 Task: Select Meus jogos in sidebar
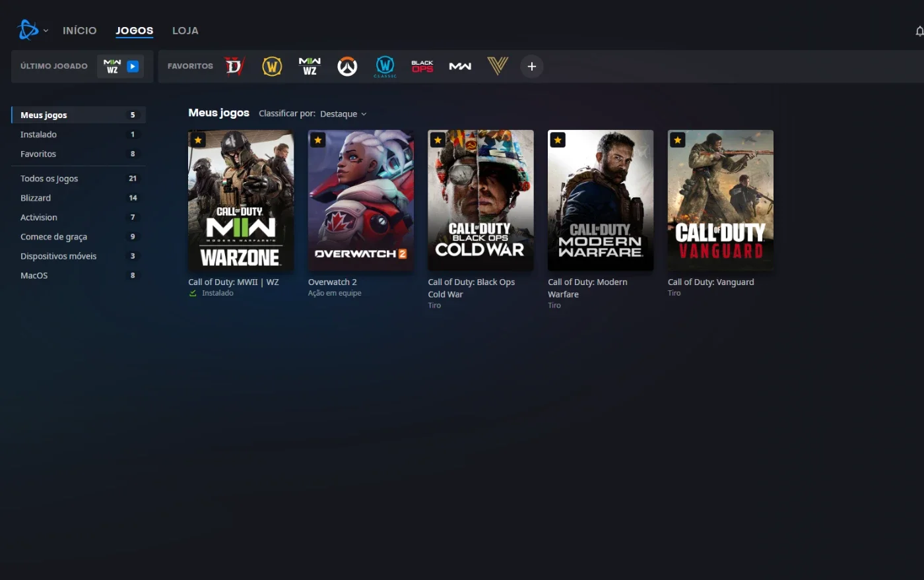79,115
